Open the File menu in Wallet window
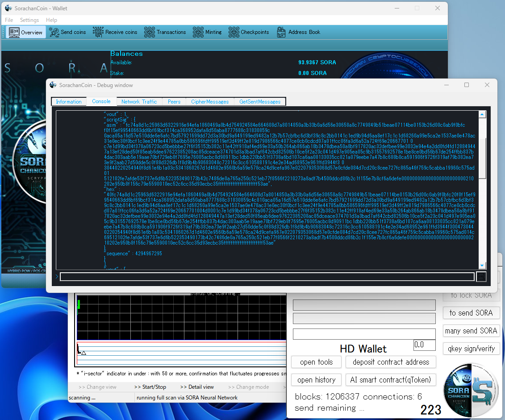The image size is (505, 420). click(9, 20)
